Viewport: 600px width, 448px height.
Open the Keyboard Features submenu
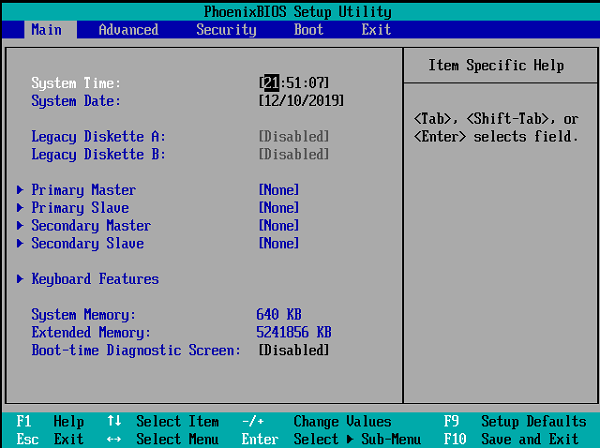95,279
